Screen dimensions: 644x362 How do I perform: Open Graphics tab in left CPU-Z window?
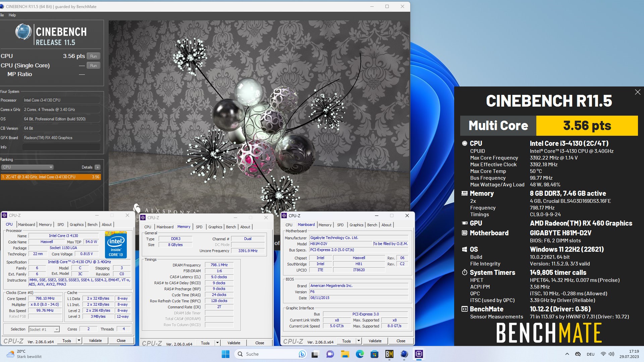[x=77, y=225]
